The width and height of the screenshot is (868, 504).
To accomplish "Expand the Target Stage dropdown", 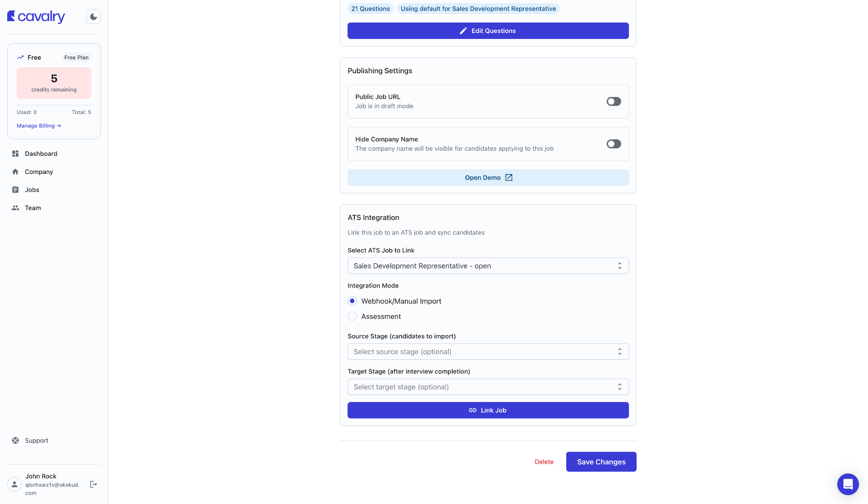I will pyautogui.click(x=488, y=387).
